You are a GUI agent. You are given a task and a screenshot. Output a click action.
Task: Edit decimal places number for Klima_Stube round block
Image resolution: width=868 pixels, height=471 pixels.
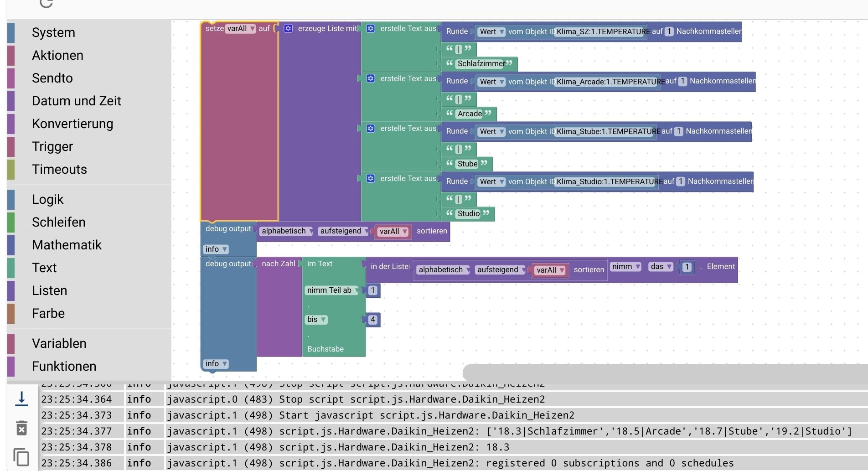[678, 131]
